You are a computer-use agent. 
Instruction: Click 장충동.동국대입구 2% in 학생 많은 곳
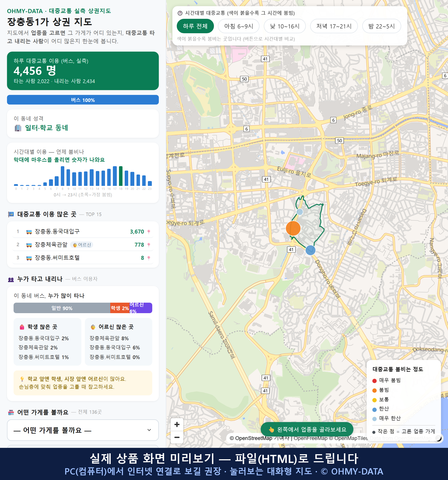44,338
